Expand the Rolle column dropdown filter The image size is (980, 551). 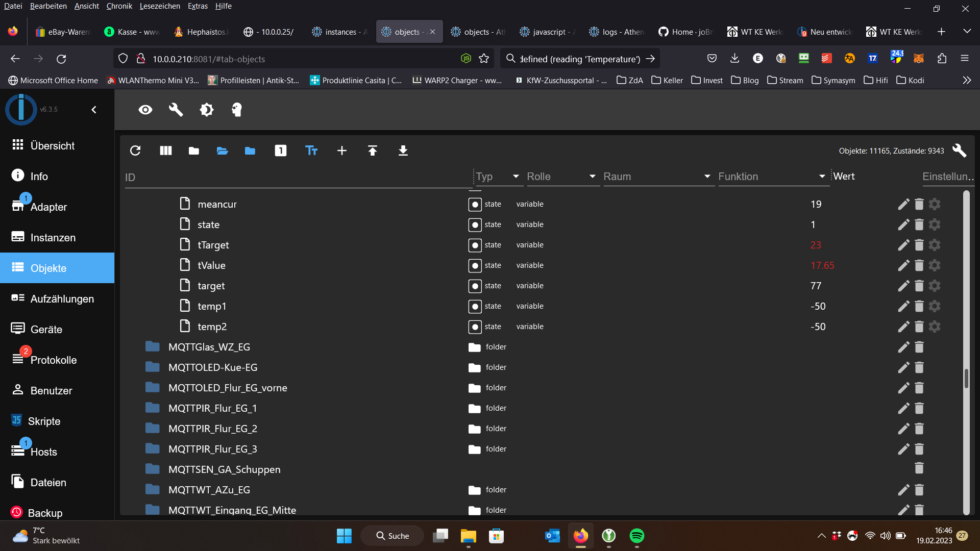point(592,176)
